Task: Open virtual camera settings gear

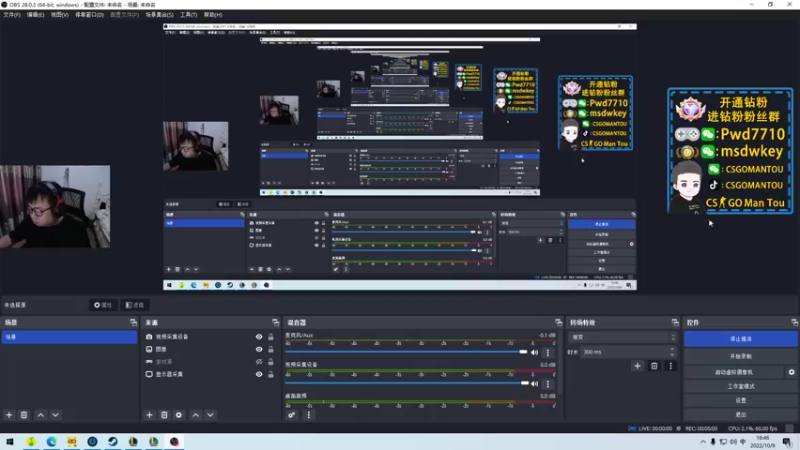Action: [x=791, y=372]
